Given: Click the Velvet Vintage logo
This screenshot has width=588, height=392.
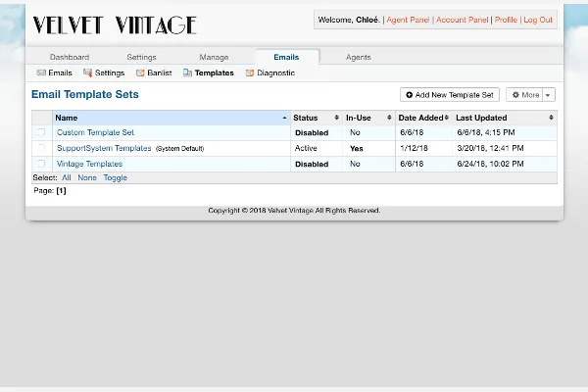Looking at the screenshot, I should 115,24.
